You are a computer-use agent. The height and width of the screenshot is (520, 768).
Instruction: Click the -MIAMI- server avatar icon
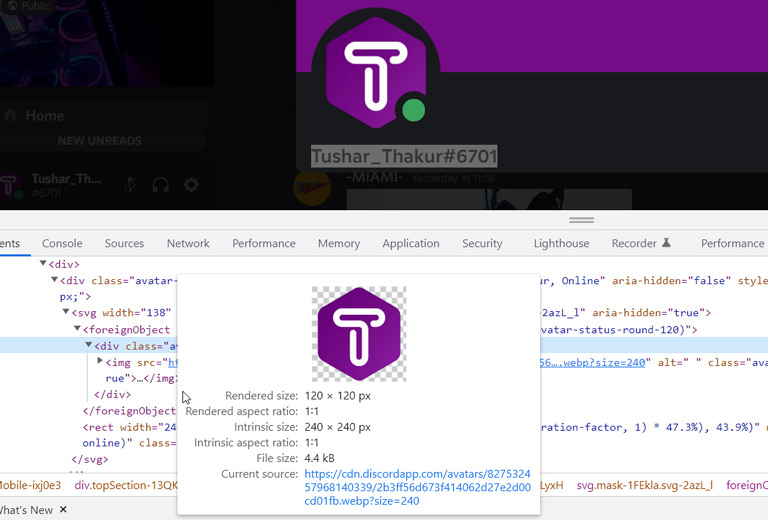(x=312, y=188)
